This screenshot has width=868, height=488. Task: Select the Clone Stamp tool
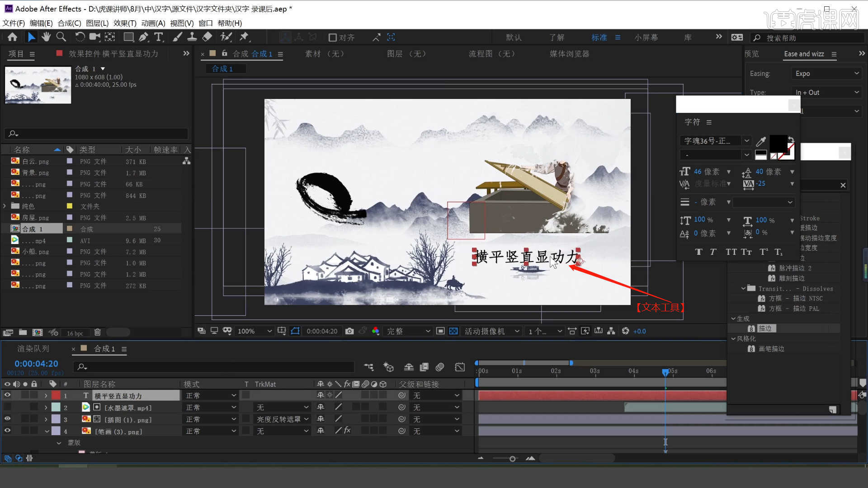192,37
